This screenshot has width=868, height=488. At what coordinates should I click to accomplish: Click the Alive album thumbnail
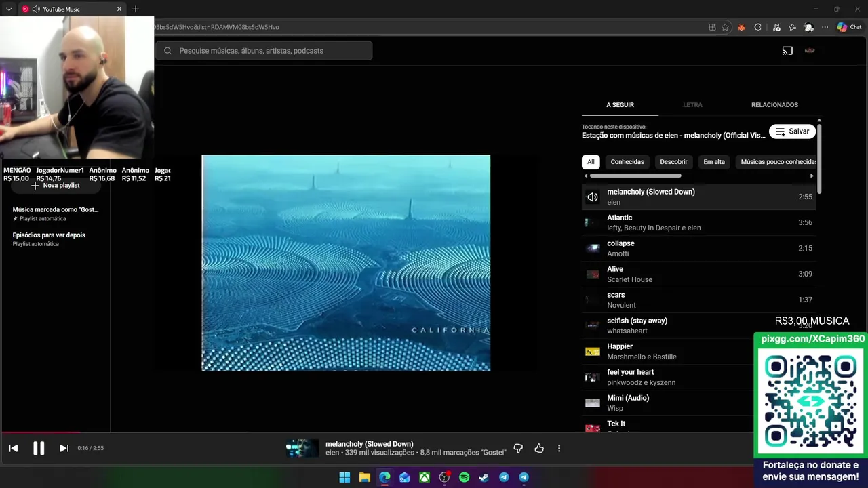click(593, 274)
